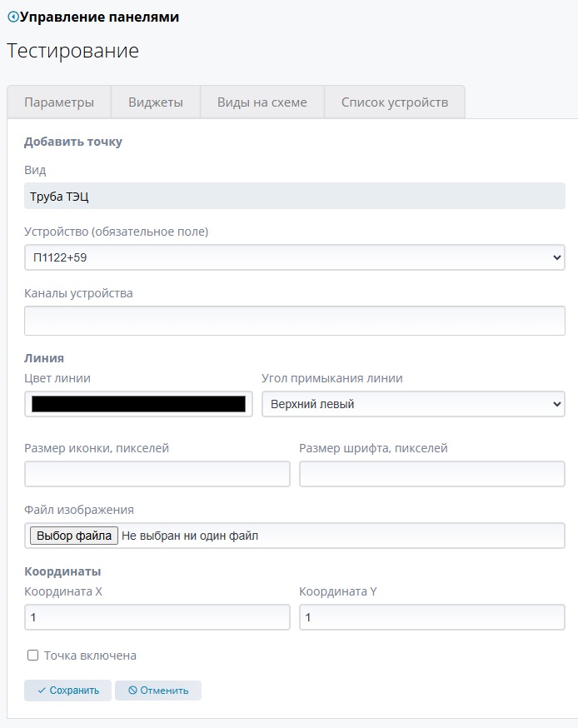Open the Виджеты tab
This screenshot has width=578, height=728.
[156, 102]
